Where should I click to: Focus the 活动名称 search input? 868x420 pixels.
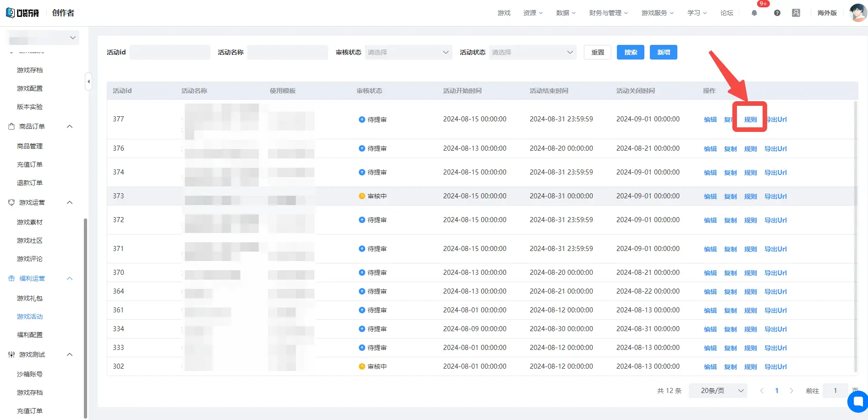[288, 52]
